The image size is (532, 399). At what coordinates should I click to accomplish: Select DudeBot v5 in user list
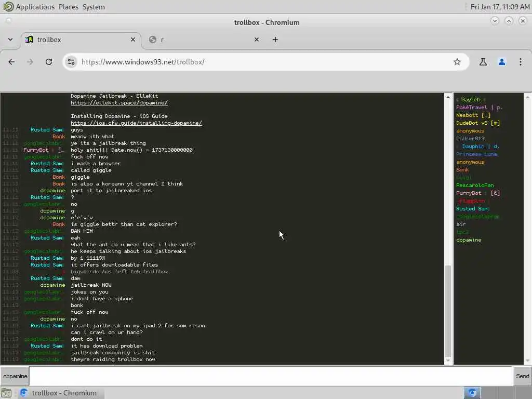[x=478, y=123]
